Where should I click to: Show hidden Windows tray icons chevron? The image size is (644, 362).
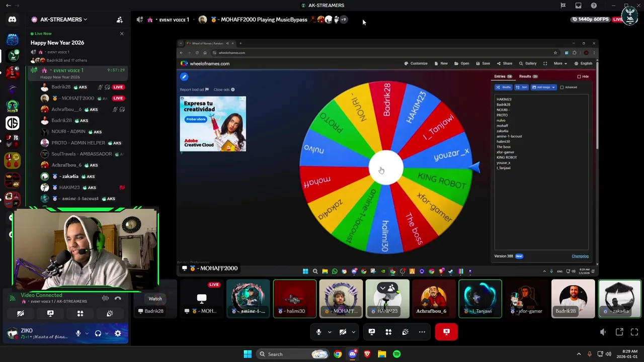(x=579, y=354)
